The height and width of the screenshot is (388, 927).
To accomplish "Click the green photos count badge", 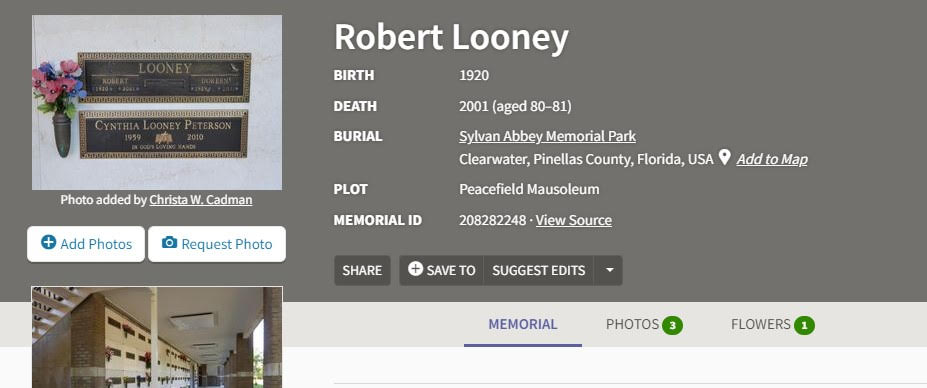I will point(672,325).
